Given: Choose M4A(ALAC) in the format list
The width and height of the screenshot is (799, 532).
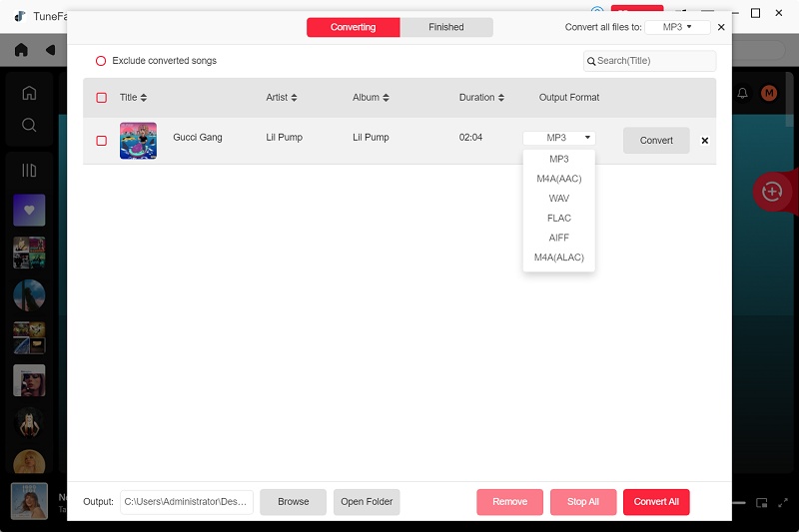Looking at the screenshot, I should pyautogui.click(x=559, y=258).
